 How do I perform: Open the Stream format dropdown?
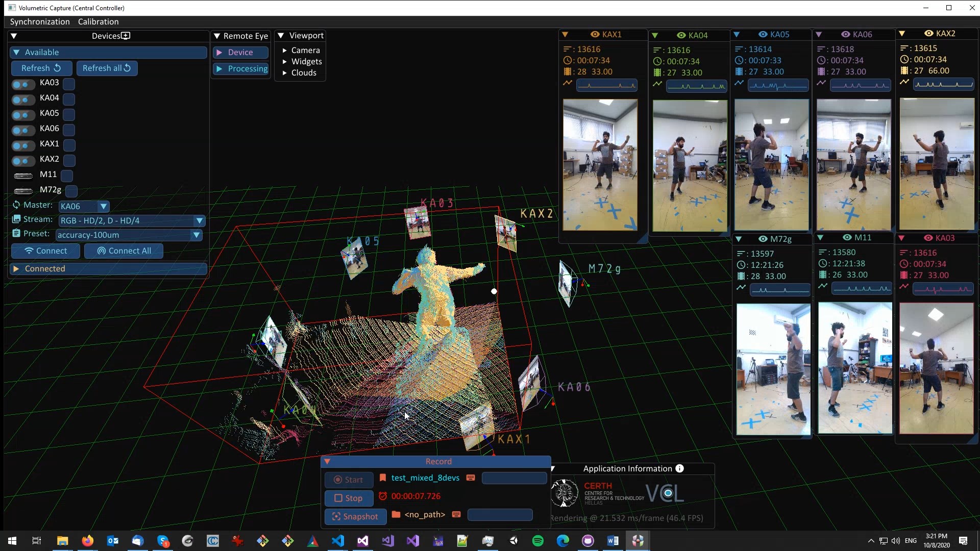[x=199, y=220]
